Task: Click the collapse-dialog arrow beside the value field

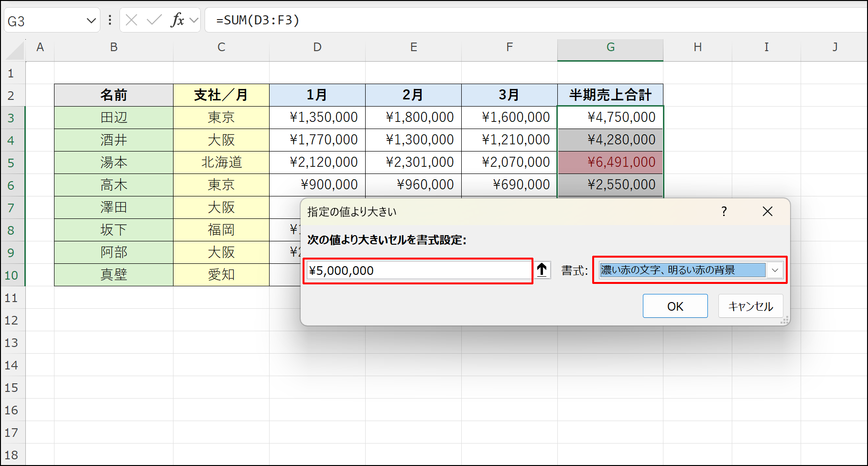Action: 542,270
